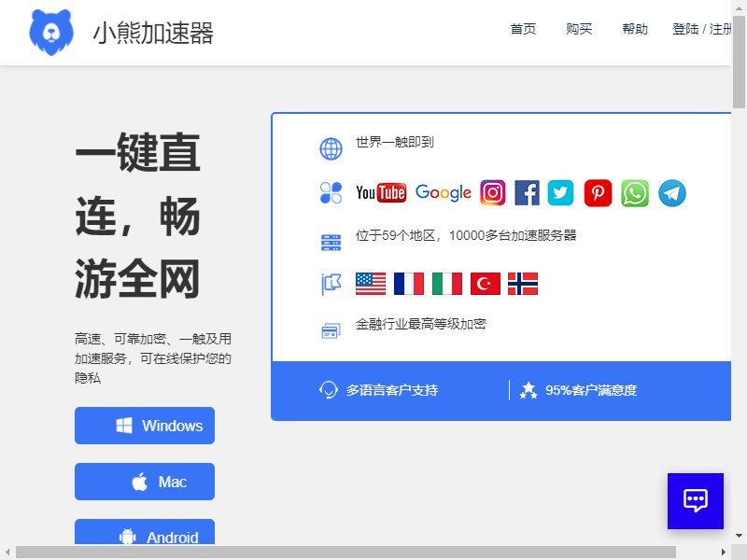This screenshot has width=747, height=560.
Task: Click the 小熊加速器 site title
Action: point(153,34)
